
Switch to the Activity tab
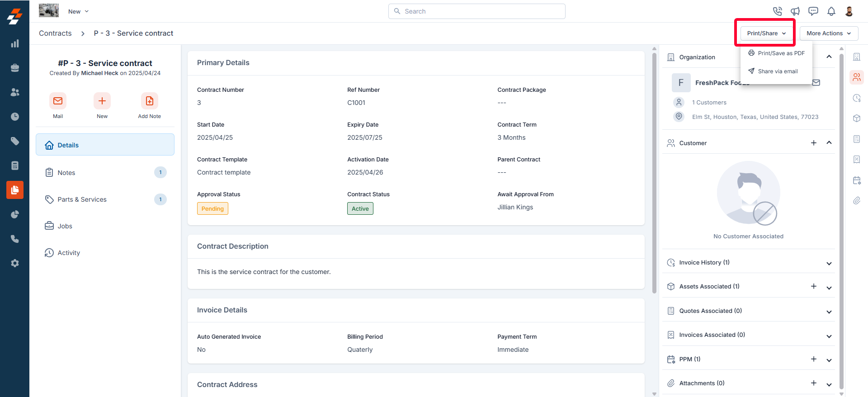(x=105, y=253)
